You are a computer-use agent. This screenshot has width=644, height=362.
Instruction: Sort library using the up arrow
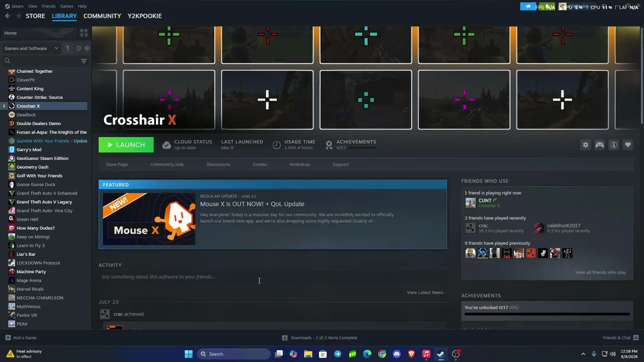pyautogui.click(x=67, y=48)
